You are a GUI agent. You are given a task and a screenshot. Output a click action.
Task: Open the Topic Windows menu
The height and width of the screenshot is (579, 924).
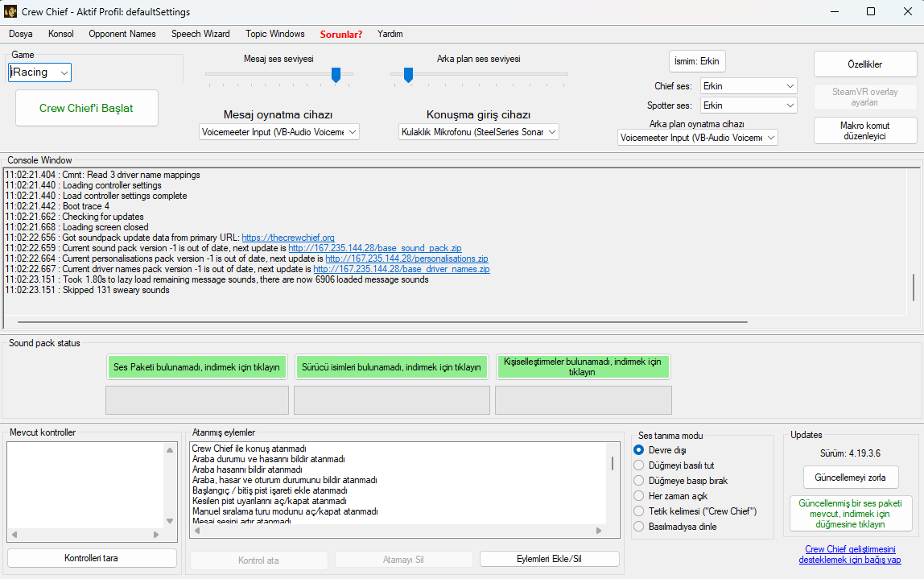275,34
